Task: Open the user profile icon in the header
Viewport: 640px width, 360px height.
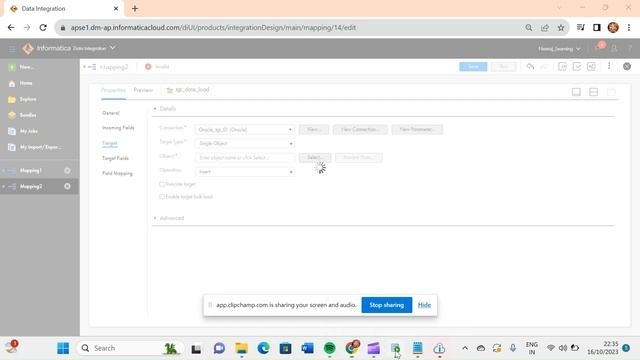Action: pyautogui.click(x=614, y=48)
